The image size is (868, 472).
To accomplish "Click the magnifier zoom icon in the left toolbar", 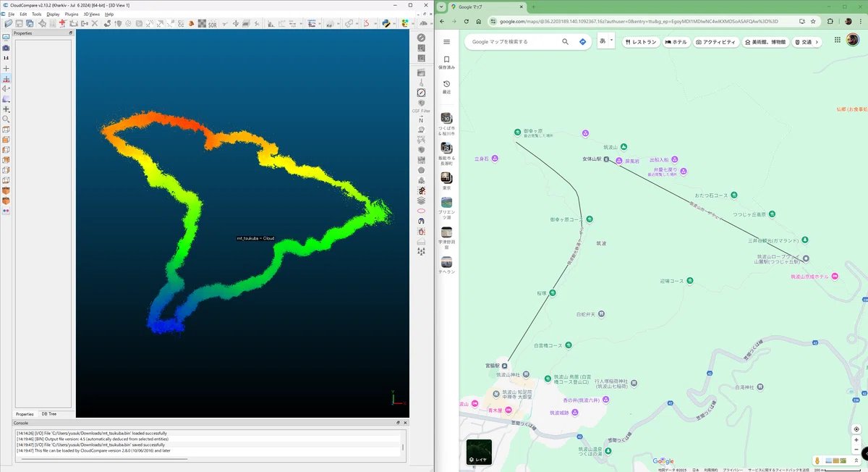I will point(7,119).
